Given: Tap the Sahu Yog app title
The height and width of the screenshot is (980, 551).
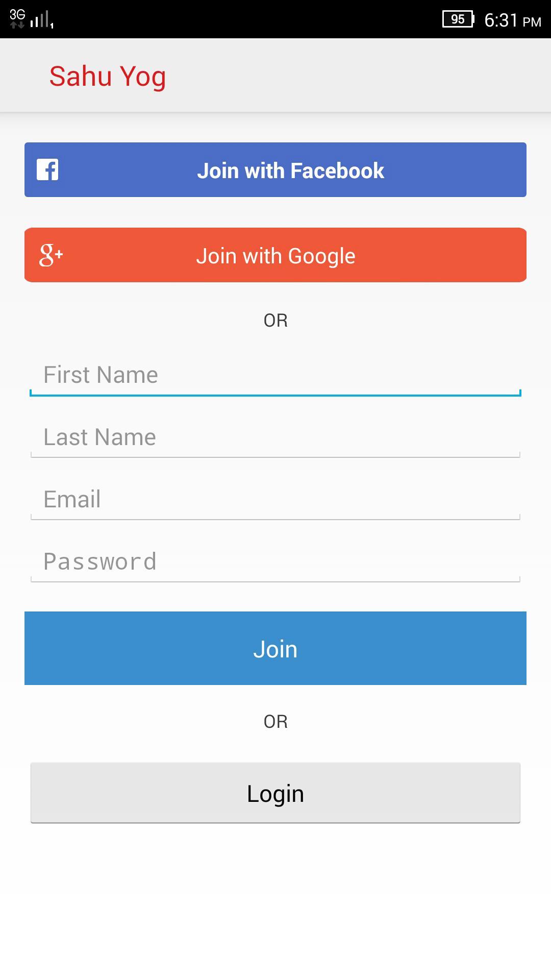Looking at the screenshot, I should pyautogui.click(x=108, y=77).
